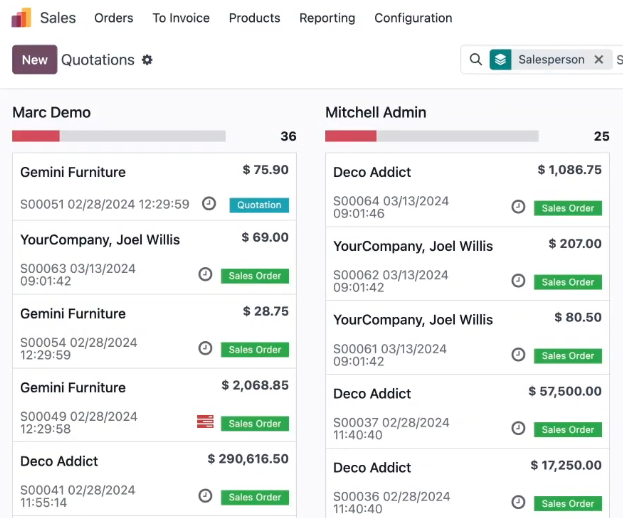Open activity clock on S00062 card
623x518 pixels.
[518, 281]
